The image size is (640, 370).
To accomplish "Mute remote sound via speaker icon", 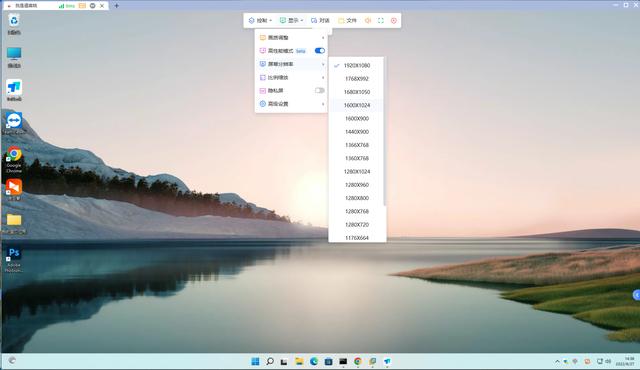I will (x=368, y=20).
